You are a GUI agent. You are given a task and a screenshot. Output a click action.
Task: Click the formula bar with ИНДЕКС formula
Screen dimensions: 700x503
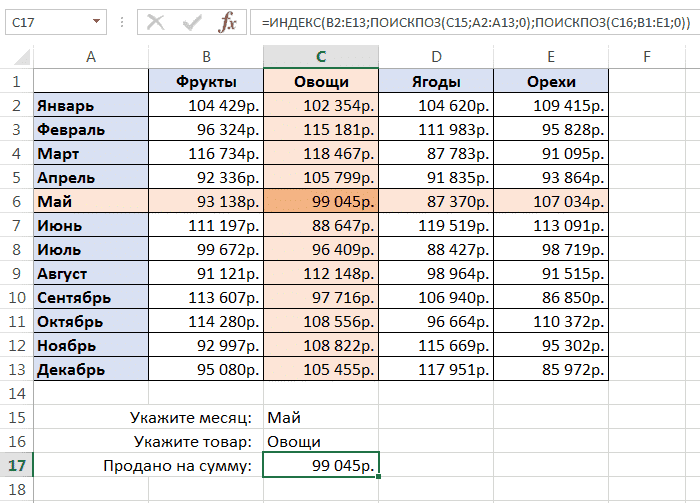coord(475,22)
